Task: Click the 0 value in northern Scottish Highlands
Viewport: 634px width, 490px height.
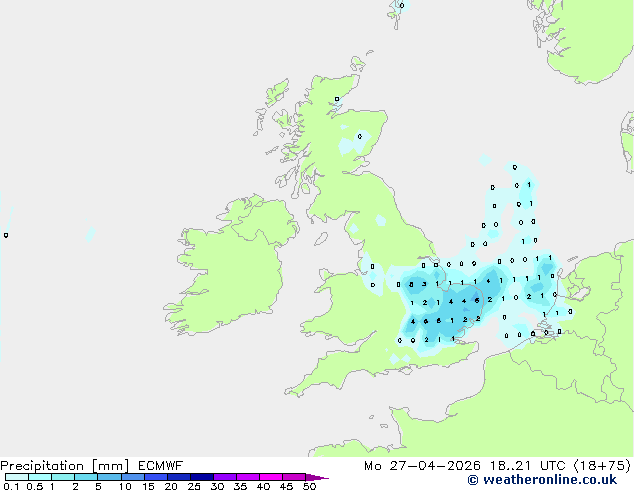Action: tap(337, 99)
